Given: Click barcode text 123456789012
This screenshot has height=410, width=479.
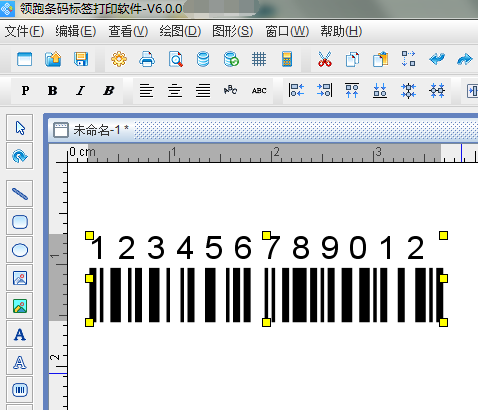Looking at the screenshot, I should (257, 248).
